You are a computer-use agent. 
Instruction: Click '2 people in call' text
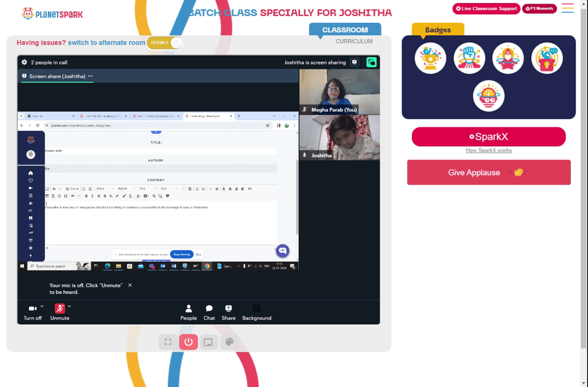coord(49,63)
